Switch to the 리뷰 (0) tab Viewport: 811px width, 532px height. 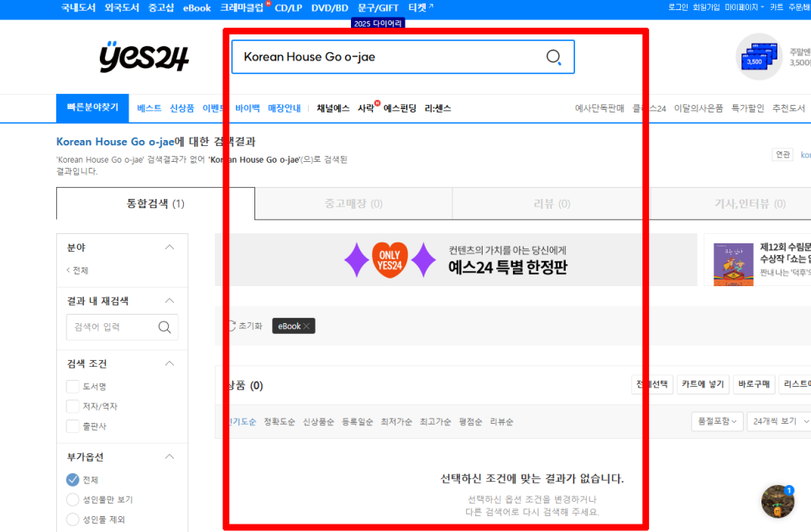(x=552, y=204)
